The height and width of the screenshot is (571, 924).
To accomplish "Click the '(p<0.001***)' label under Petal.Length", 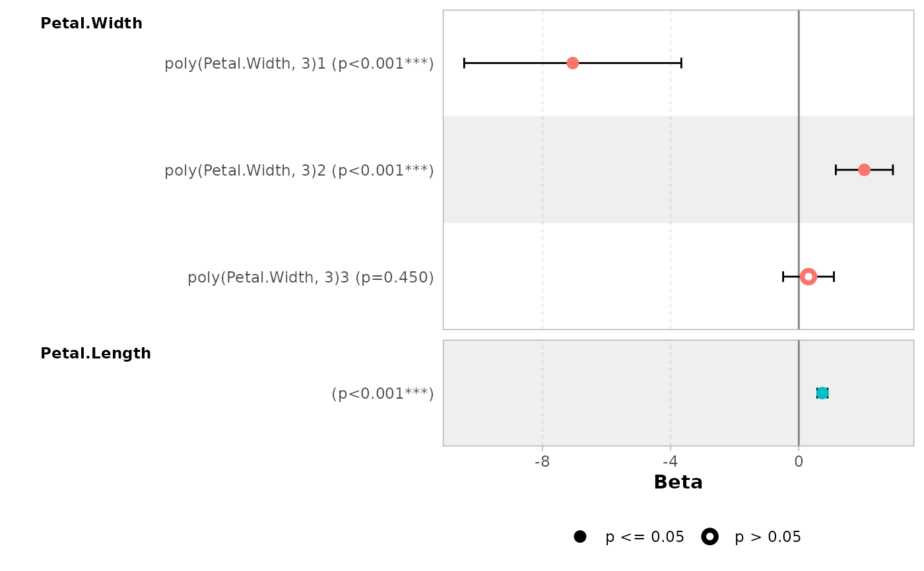I will (x=382, y=394).
